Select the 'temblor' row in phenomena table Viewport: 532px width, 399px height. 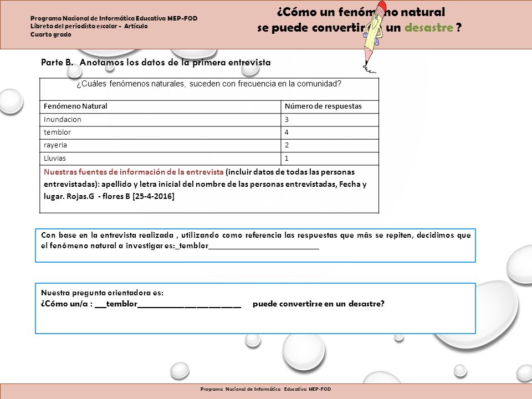pyautogui.click(x=209, y=132)
